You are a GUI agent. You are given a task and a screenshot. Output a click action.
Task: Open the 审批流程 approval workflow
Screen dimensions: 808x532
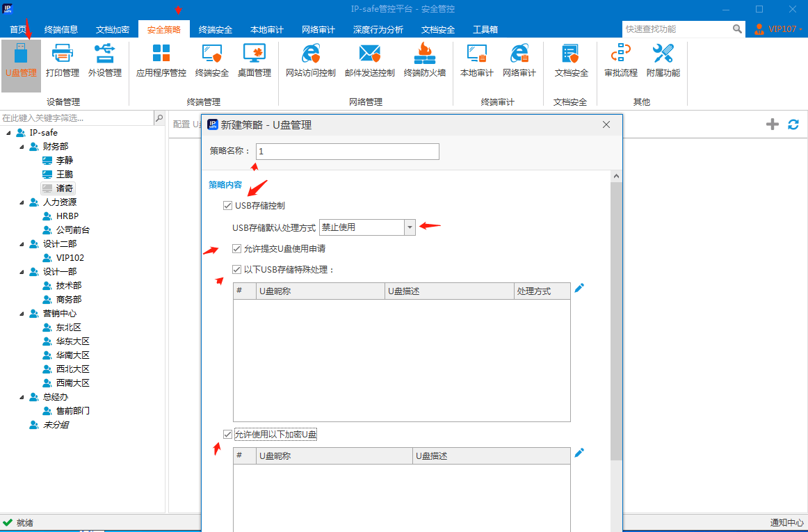tap(620, 61)
